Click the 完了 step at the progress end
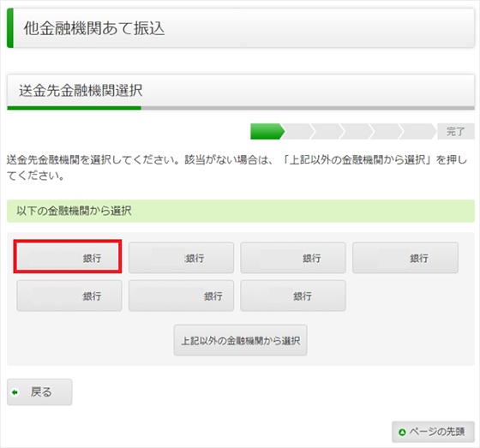Screen dimensions: 480x448 (456, 131)
